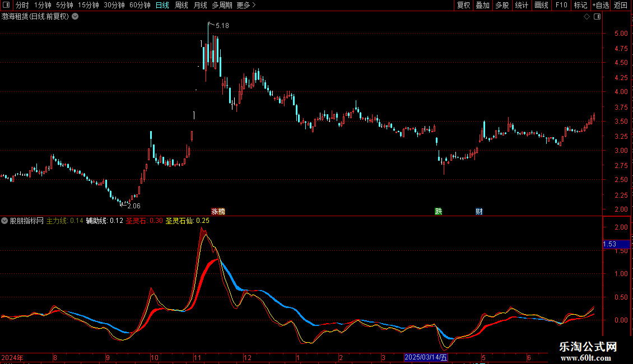Click the 圣灵石: 0.30 indicator label
This screenshot has width=633, height=364.
144,221
